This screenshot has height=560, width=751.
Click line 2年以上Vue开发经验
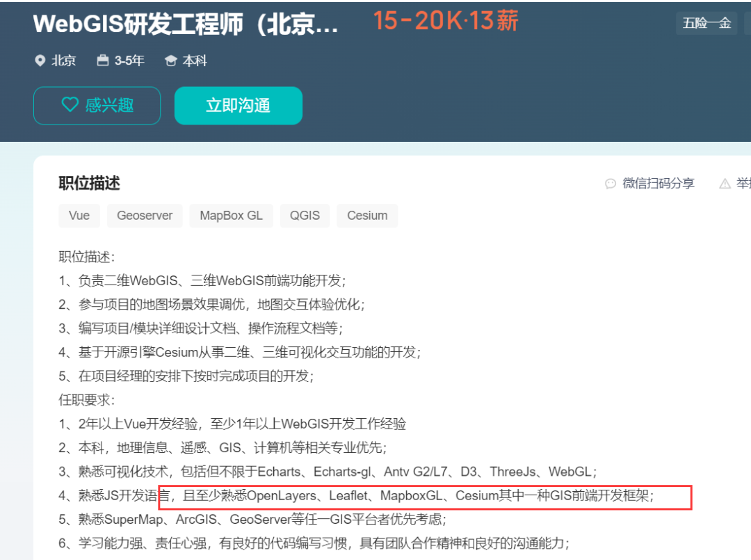click(232, 424)
